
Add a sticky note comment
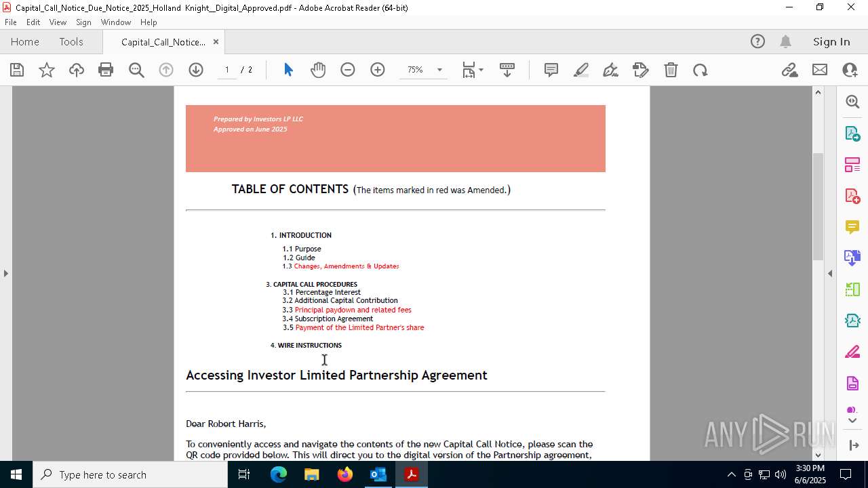551,70
